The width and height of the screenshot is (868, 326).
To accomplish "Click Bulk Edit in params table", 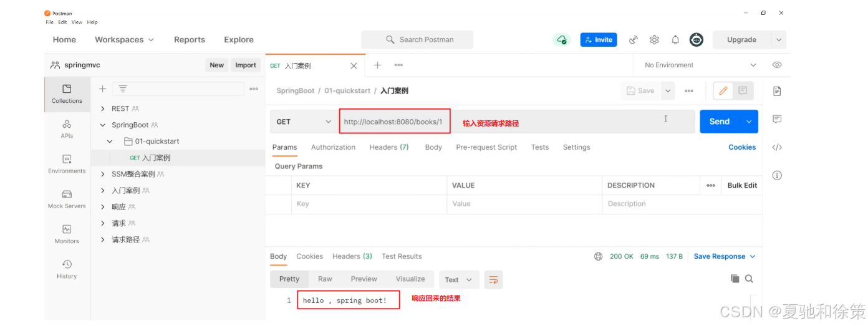I will pyautogui.click(x=742, y=185).
